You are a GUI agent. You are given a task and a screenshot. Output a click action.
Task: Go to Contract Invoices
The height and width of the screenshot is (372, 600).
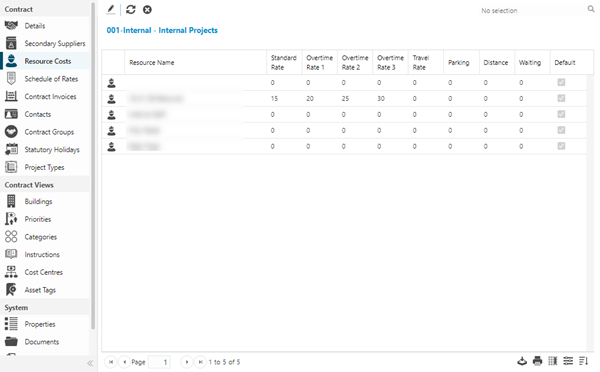click(50, 96)
